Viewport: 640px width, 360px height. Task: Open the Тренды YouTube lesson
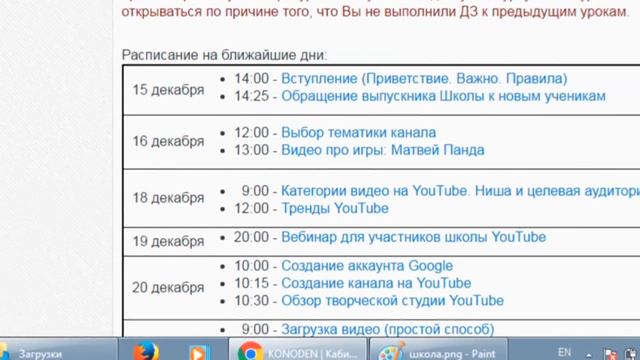pos(335,208)
